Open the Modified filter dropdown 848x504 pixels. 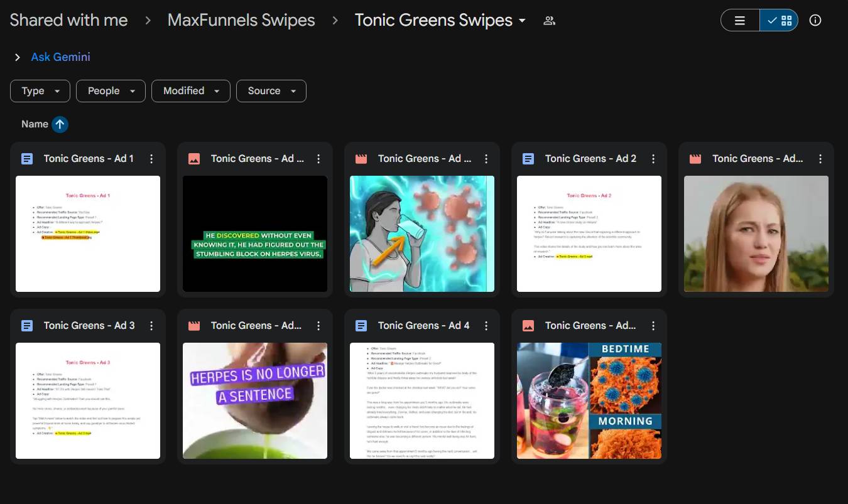point(190,91)
